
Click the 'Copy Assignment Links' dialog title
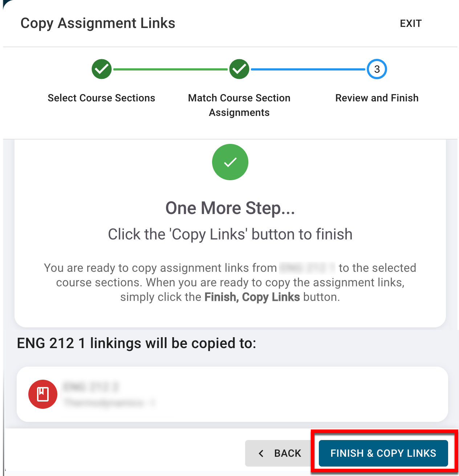point(98,23)
